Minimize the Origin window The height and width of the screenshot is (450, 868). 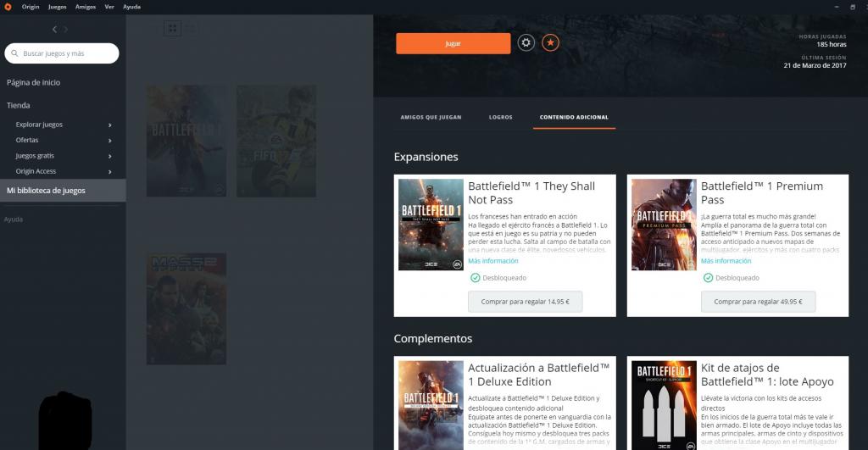(x=837, y=7)
